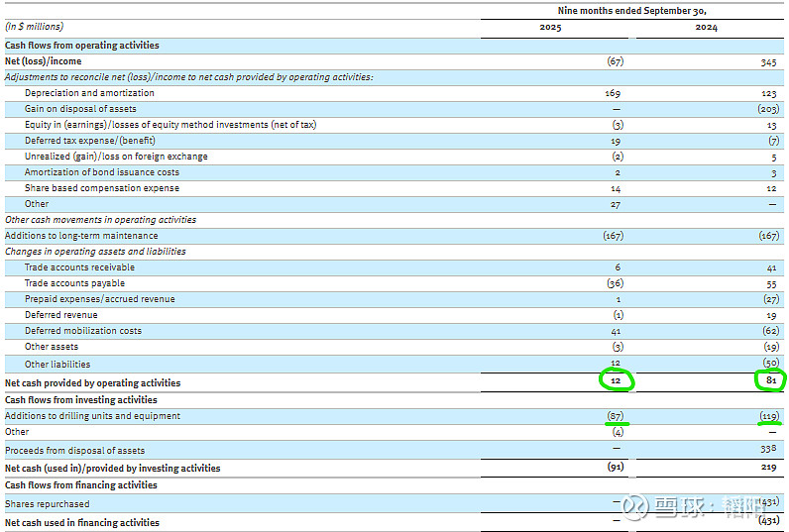The height and width of the screenshot is (532, 789).
Task: Select 2025 'Other' adjustment value 27
Action: [x=616, y=205]
